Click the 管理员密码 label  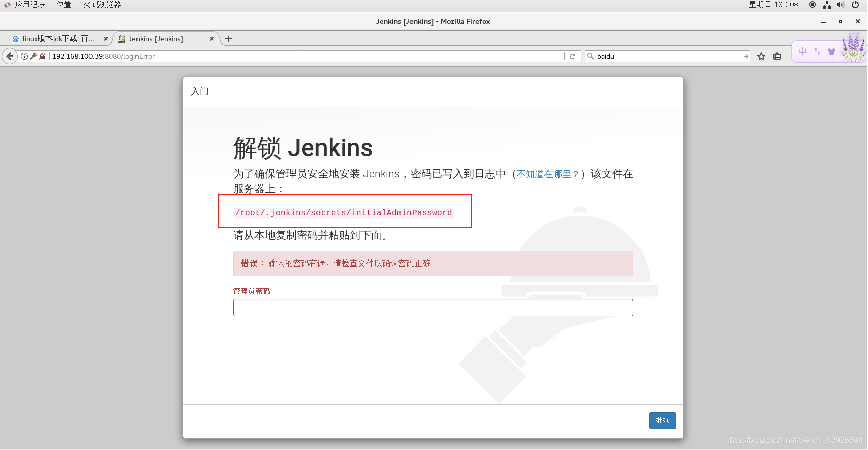252,291
